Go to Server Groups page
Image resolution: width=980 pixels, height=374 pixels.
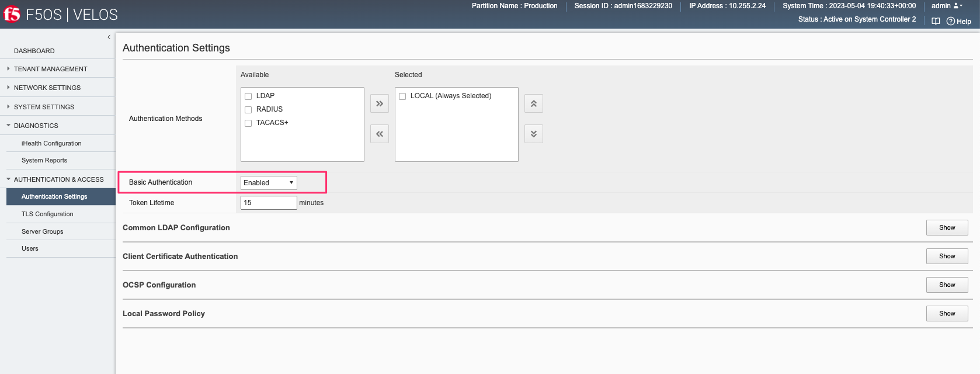[42, 231]
